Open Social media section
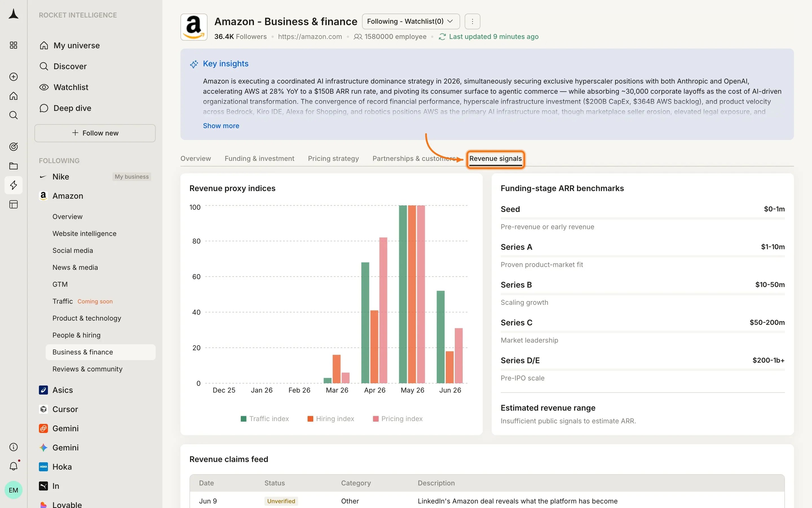 click(72, 250)
